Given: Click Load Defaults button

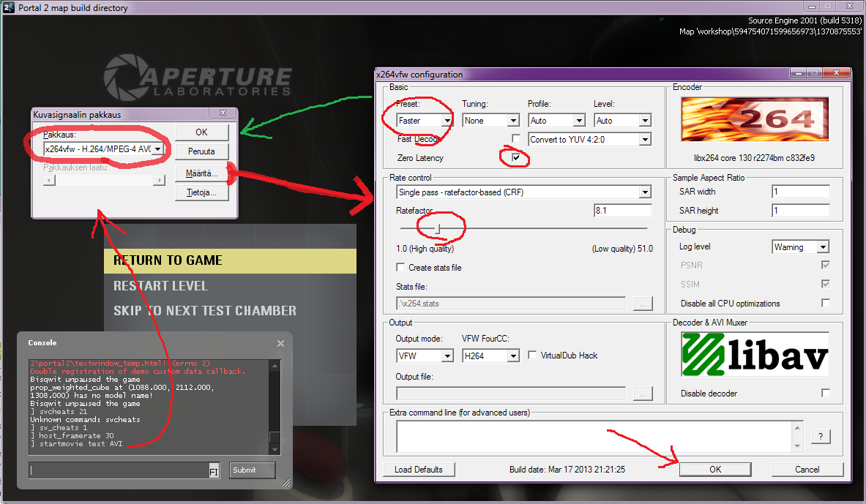Looking at the screenshot, I should (x=419, y=469).
